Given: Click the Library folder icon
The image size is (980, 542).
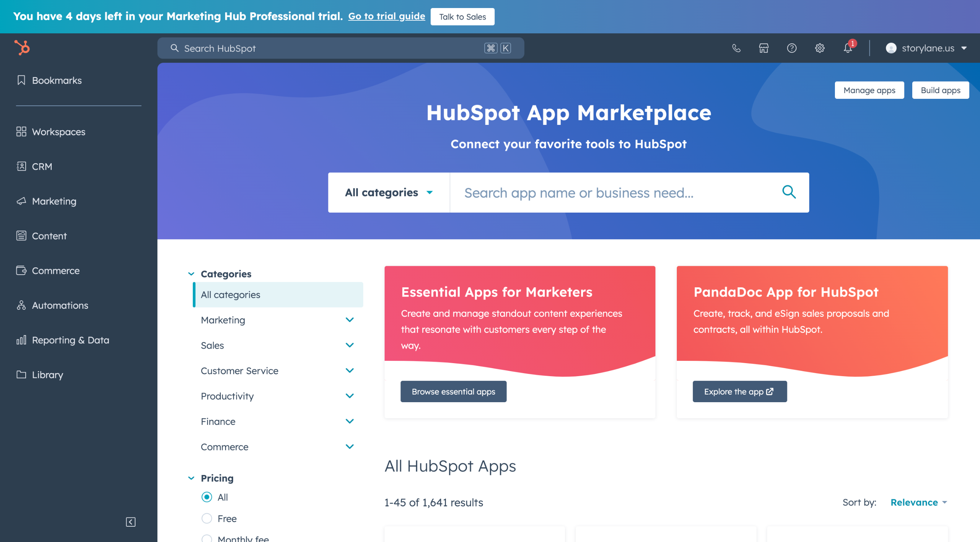Looking at the screenshot, I should pos(21,375).
